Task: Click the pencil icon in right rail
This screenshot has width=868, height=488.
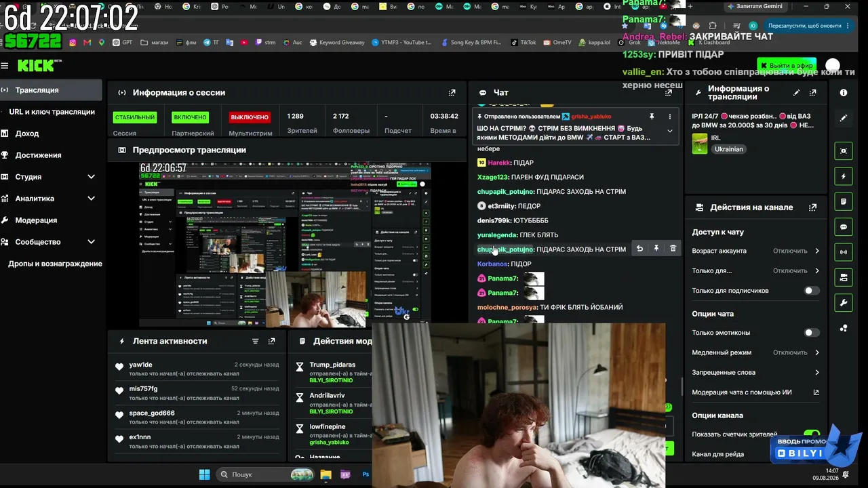Action: pyautogui.click(x=844, y=118)
